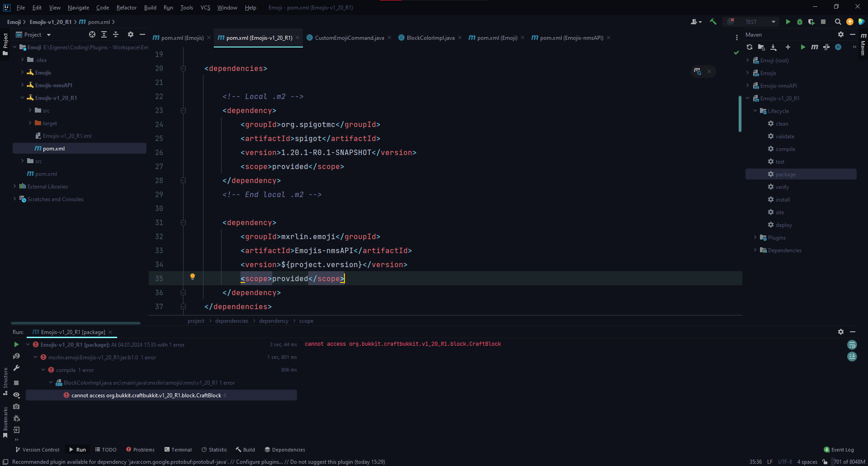Click the TODO tool window button
This screenshot has height=466, width=868.
pos(106,450)
